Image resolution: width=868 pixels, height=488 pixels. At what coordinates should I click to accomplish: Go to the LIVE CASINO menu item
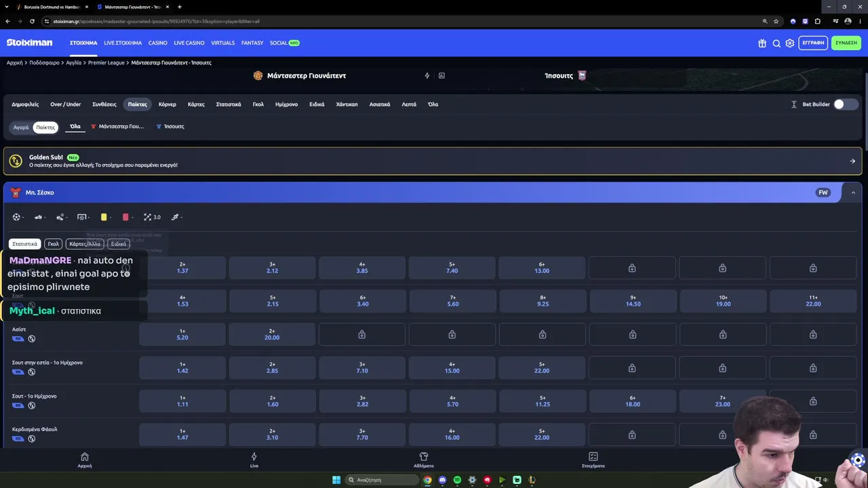[x=189, y=43]
